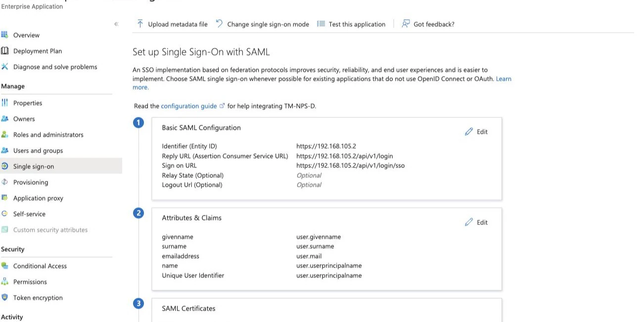This screenshot has height=322, width=644.
Task: Open Users and groups
Action: pos(38,151)
